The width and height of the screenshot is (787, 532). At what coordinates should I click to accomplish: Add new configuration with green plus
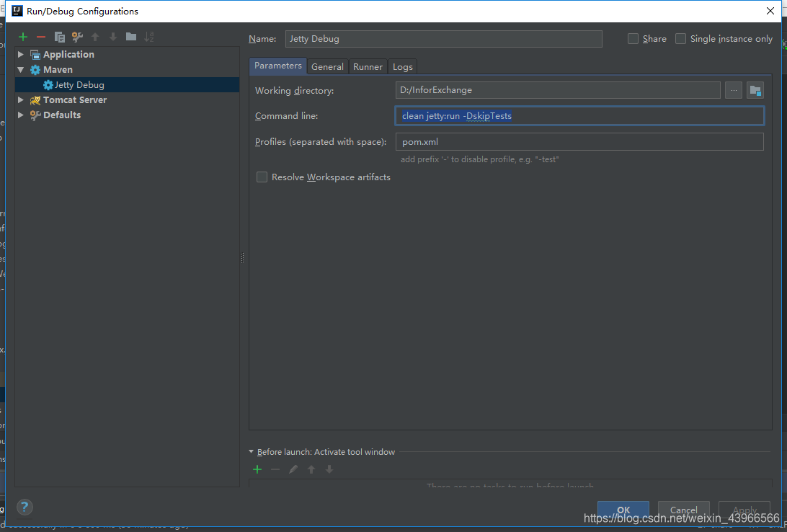pyautogui.click(x=22, y=37)
